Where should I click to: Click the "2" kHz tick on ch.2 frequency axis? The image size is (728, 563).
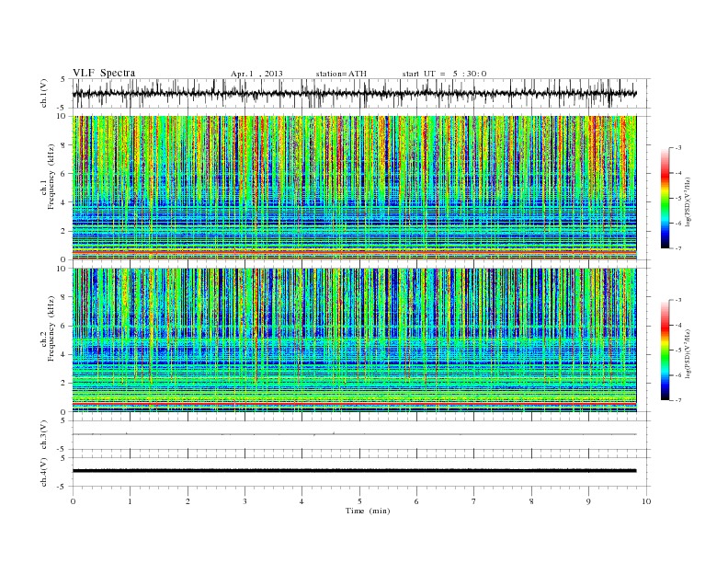point(63,384)
